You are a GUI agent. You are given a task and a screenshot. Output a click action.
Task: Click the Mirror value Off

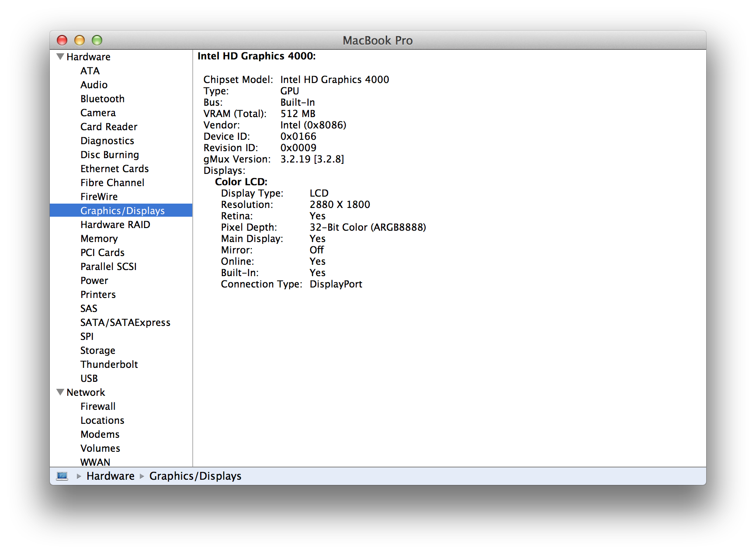(x=317, y=250)
